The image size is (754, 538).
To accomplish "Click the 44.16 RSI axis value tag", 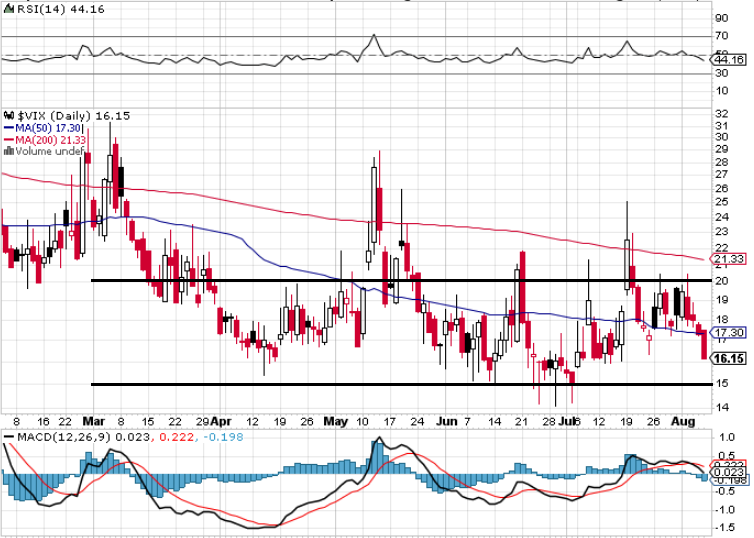I will pyautogui.click(x=729, y=60).
